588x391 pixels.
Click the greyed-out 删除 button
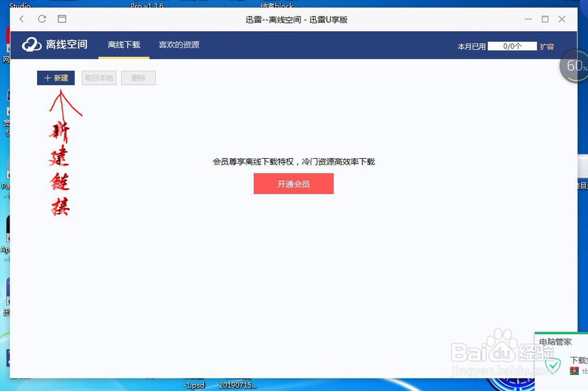[138, 78]
